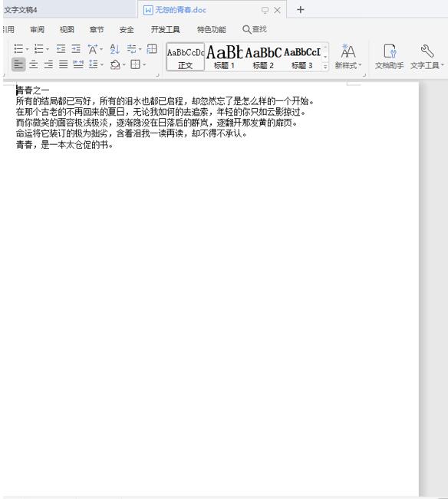Click the distributed alignment icon

click(78, 64)
